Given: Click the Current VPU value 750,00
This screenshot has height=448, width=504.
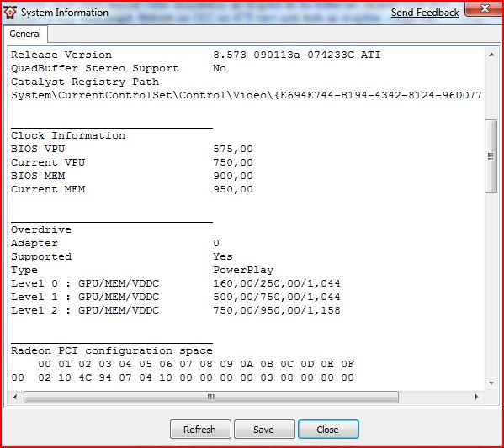Looking at the screenshot, I should tap(233, 162).
